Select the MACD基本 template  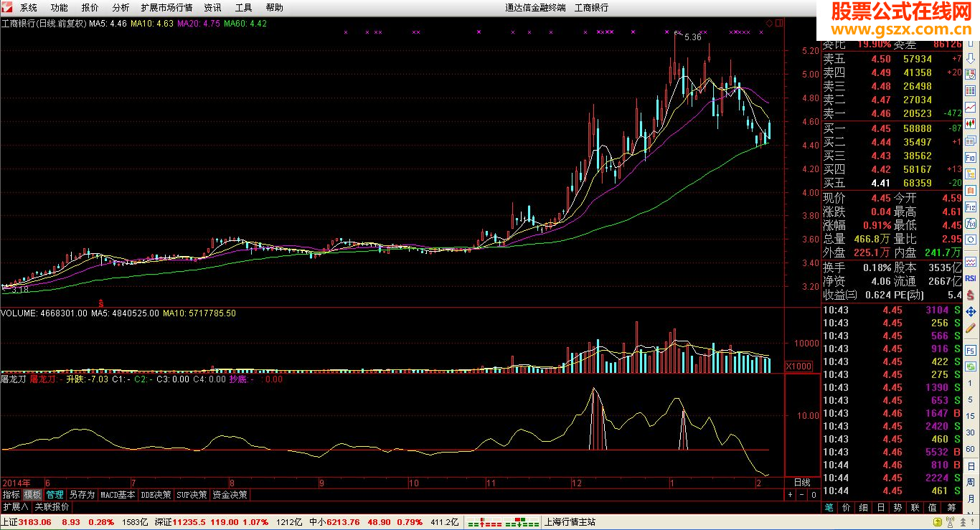tap(118, 495)
